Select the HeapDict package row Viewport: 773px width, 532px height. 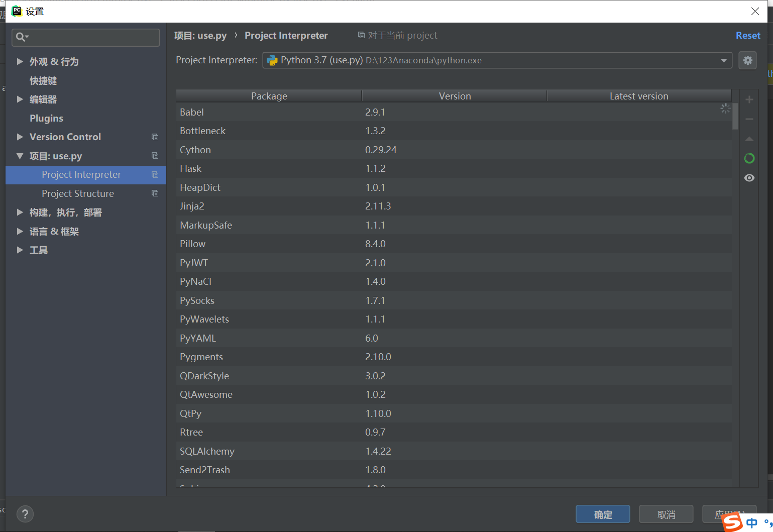pos(454,187)
